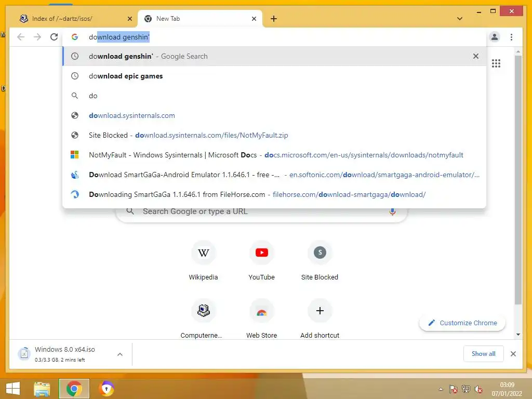Close the New Tab tab
Viewport: 532px width, 399px height.
coord(254,19)
